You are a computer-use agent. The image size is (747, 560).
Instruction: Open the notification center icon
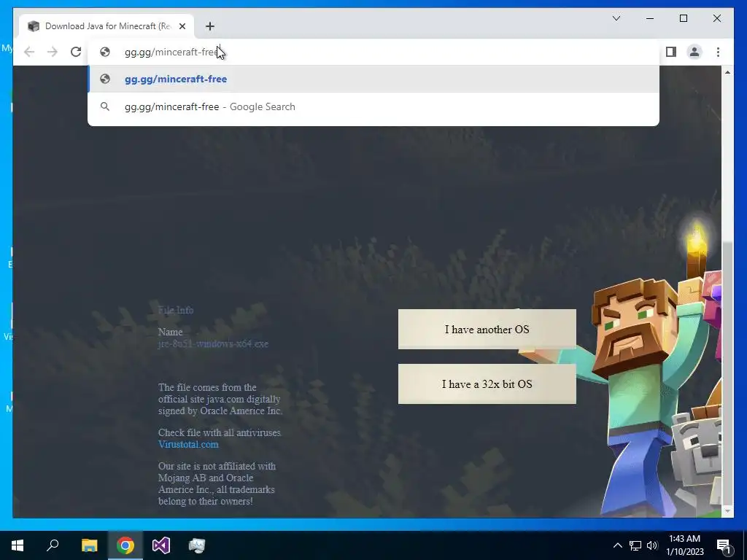point(724,545)
